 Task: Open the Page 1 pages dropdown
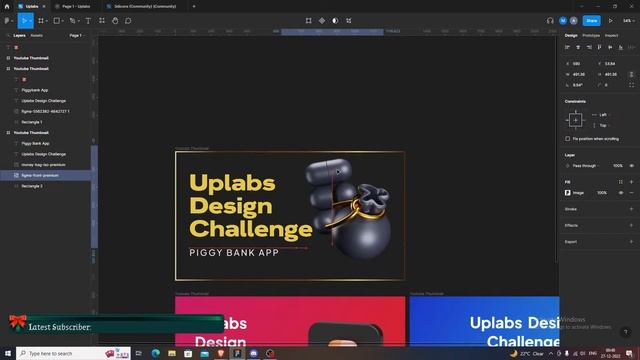[76, 36]
